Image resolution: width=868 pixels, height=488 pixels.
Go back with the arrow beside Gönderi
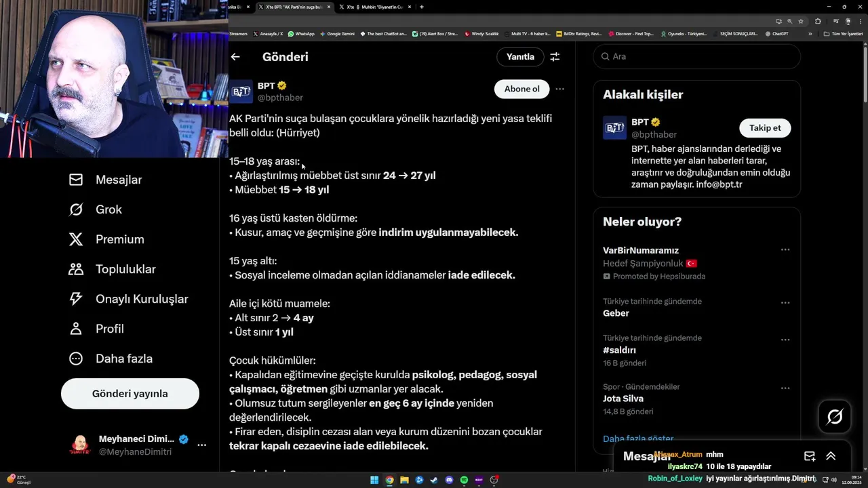235,57
